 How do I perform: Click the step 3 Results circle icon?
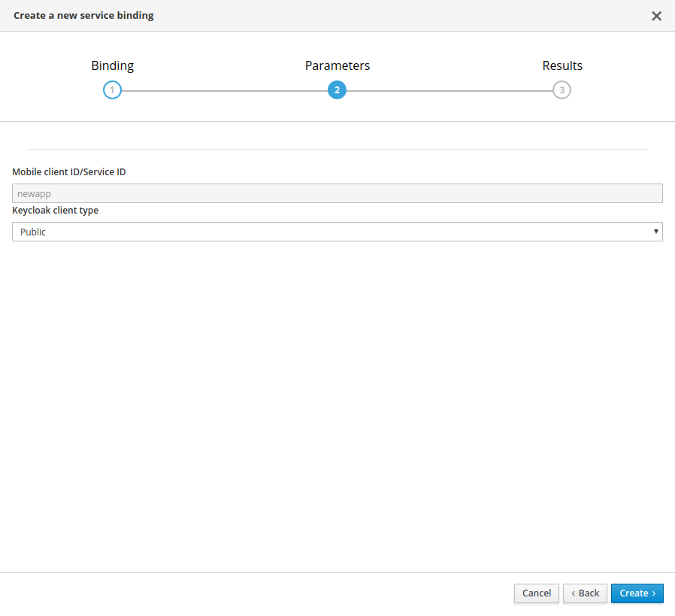pos(561,90)
